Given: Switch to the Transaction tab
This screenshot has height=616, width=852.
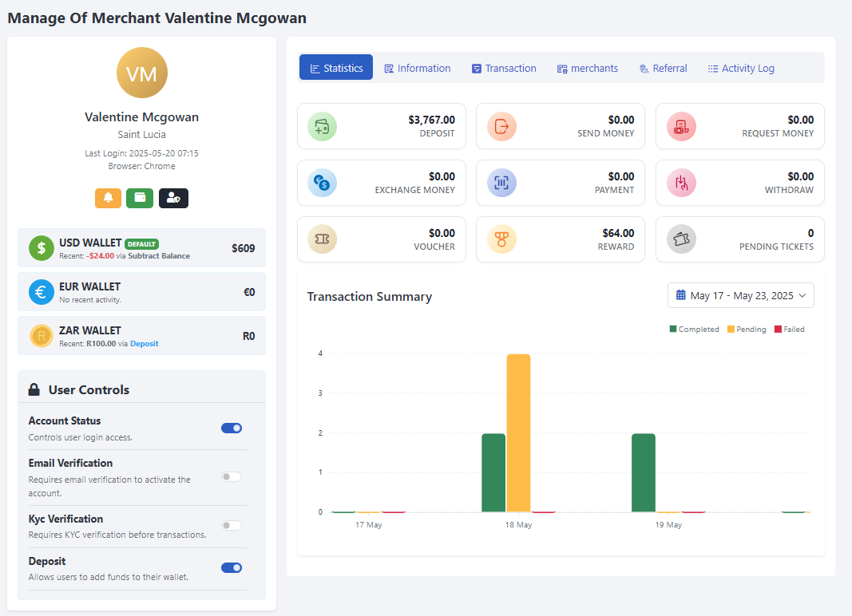Looking at the screenshot, I should click(504, 68).
